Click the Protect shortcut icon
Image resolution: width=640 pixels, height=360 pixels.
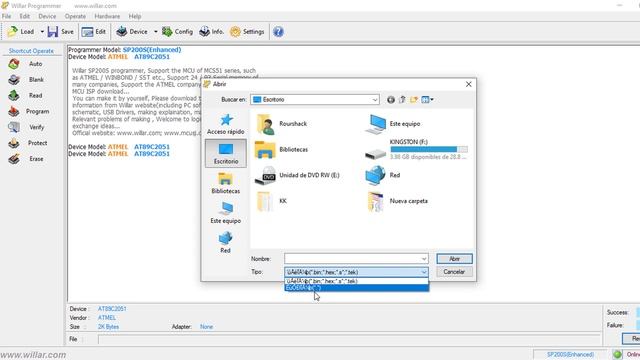pyautogui.click(x=13, y=143)
